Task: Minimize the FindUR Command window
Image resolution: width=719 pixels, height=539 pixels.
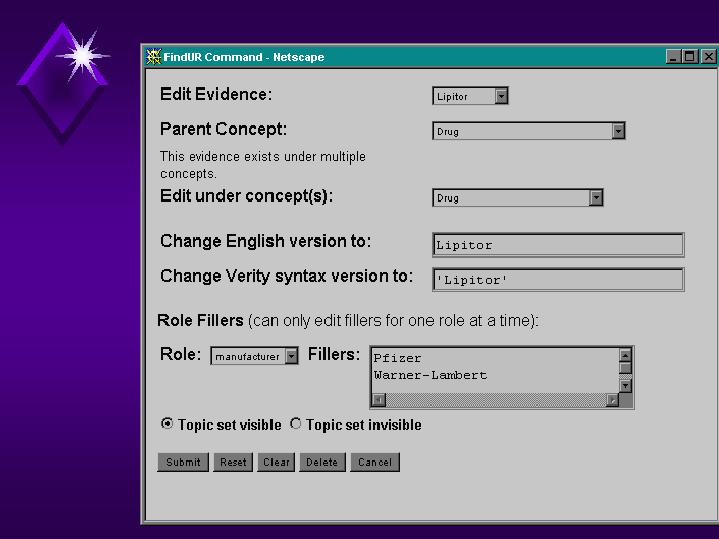Action: point(673,56)
